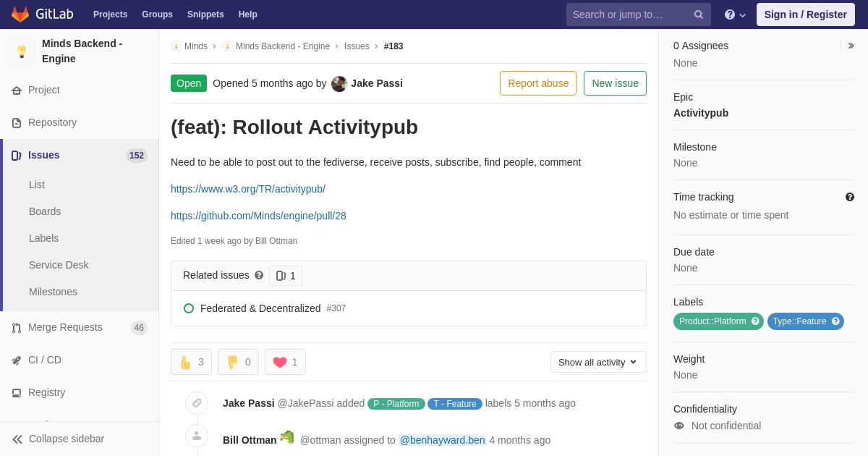Click the search magnifier icon
This screenshot has width=868, height=456.
(x=699, y=14)
